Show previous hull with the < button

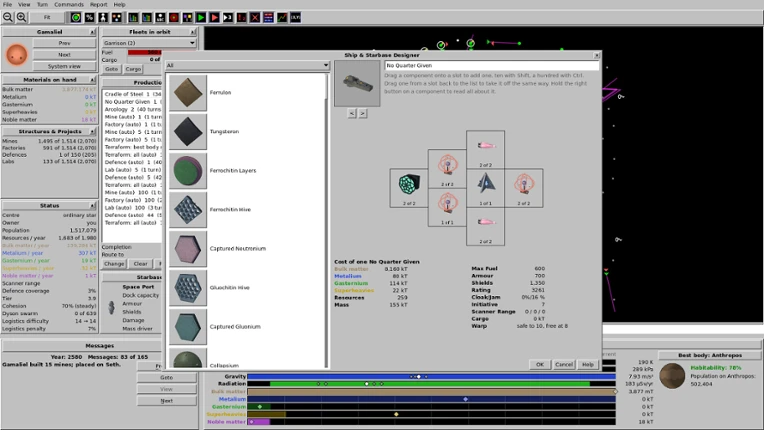click(352, 113)
